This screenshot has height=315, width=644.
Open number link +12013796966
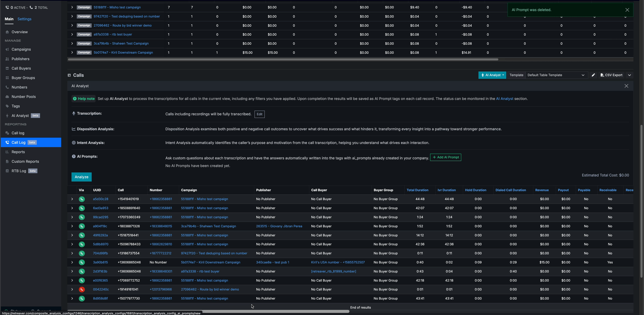[161, 290]
